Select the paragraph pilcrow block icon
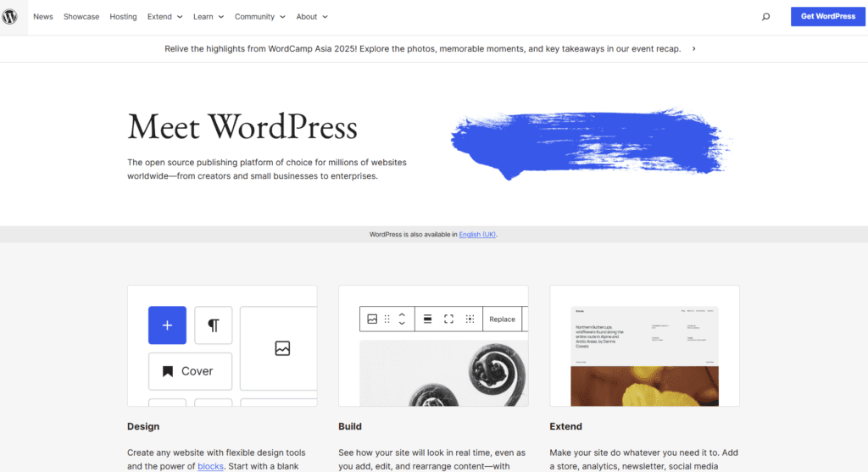Screen dimensions: 868x472 213,325
